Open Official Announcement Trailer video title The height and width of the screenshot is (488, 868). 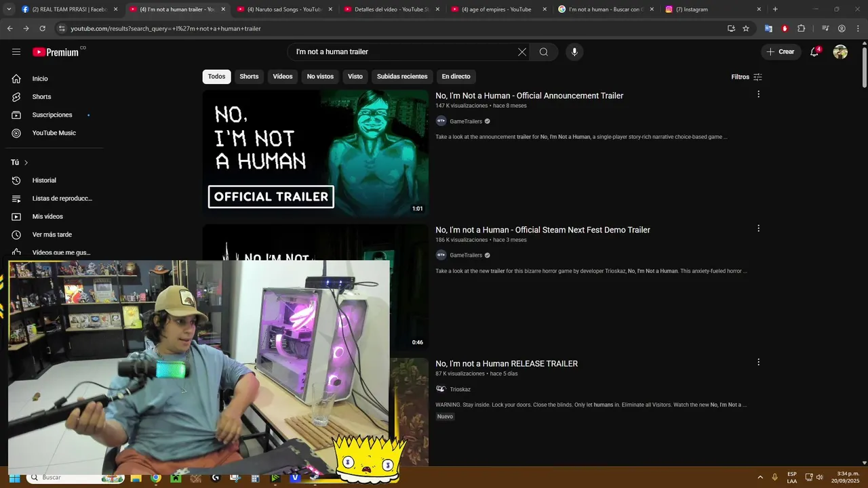529,96
